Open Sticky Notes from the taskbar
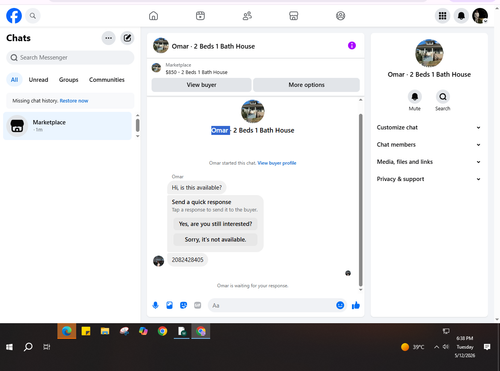The height and width of the screenshot is (371, 500). (86, 331)
